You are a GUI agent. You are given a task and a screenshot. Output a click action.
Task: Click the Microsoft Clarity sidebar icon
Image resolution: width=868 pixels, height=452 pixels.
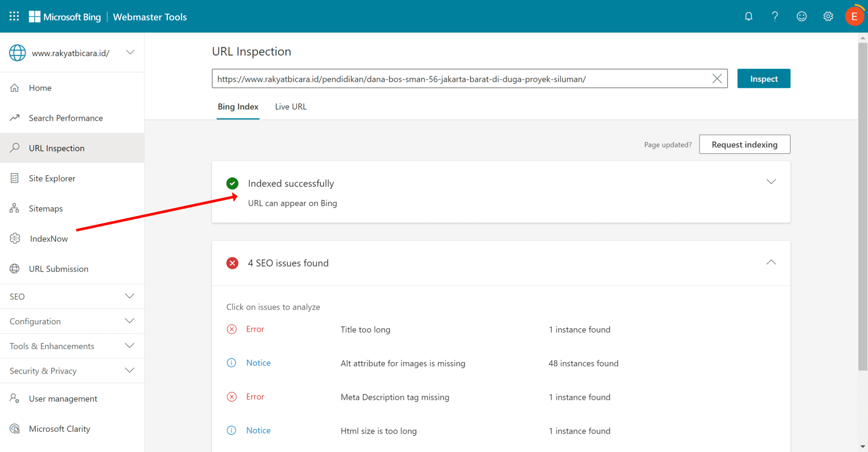click(x=15, y=428)
